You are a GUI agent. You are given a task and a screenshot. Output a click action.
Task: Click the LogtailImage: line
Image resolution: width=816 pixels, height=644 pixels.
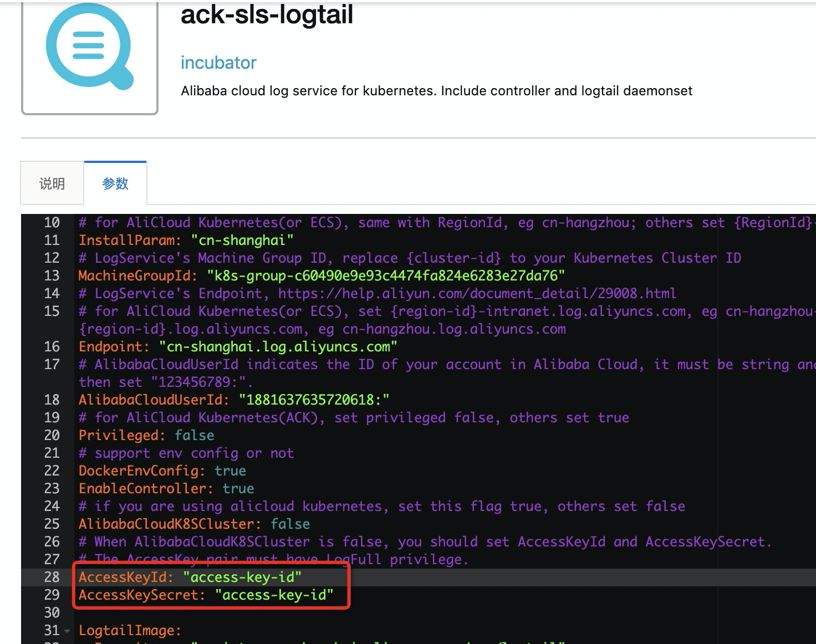(x=130, y=630)
